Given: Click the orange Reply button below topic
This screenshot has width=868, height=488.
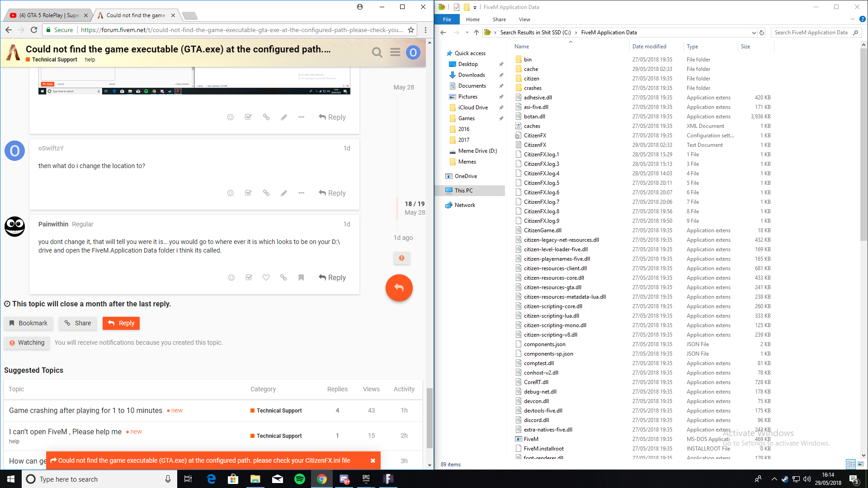Looking at the screenshot, I should click(x=121, y=323).
